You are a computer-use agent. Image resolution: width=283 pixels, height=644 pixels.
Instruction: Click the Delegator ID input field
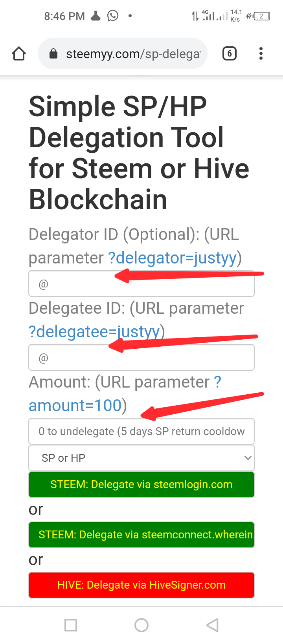click(x=141, y=284)
